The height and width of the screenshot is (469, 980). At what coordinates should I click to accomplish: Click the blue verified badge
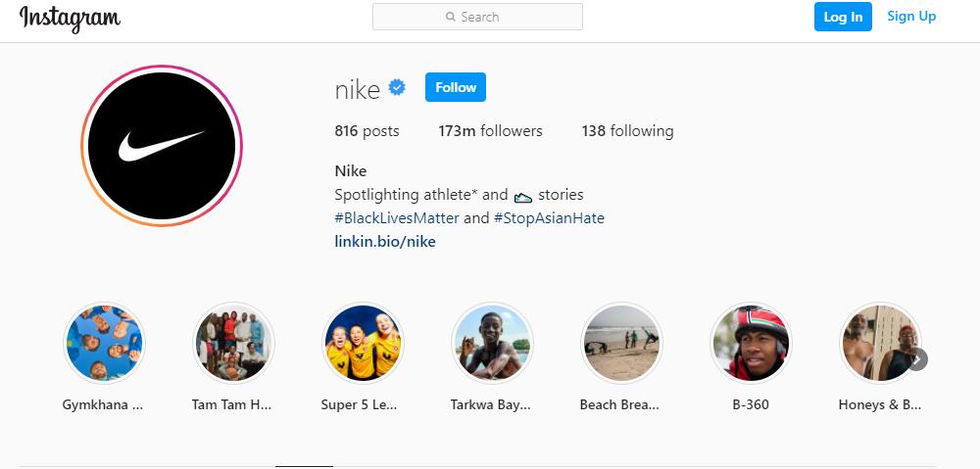[397, 88]
